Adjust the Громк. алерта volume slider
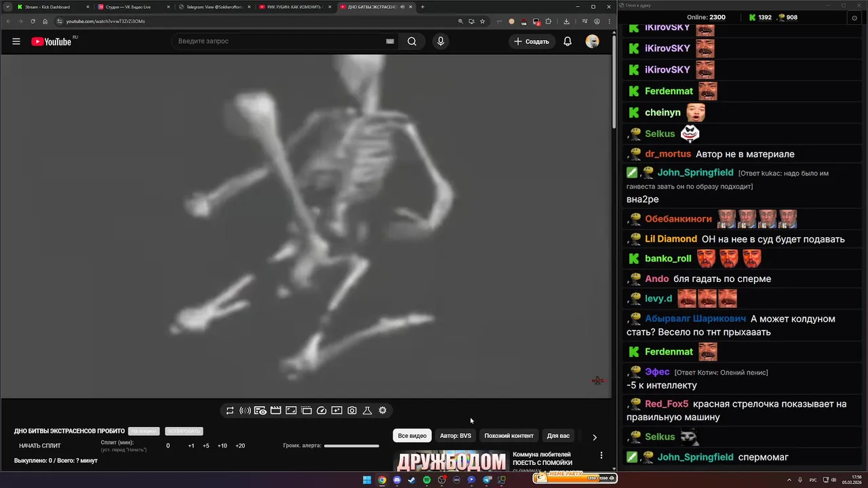Screen dimensions: 868x488 coord(351,446)
